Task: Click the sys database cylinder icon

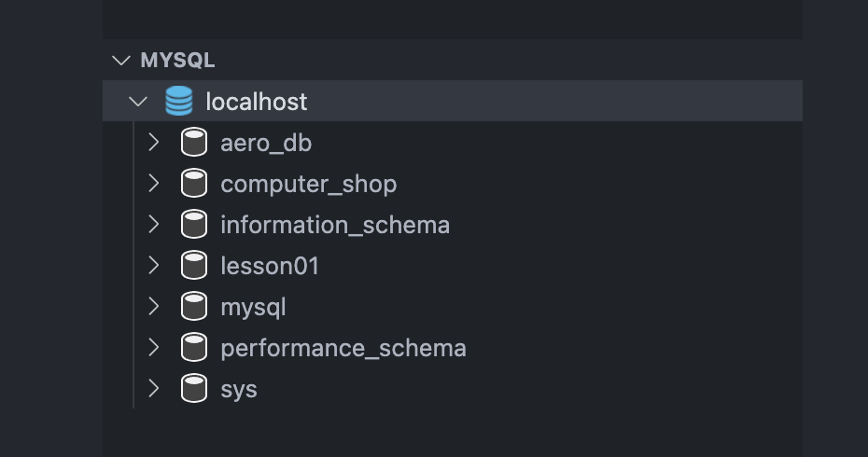Action: point(193,389)
